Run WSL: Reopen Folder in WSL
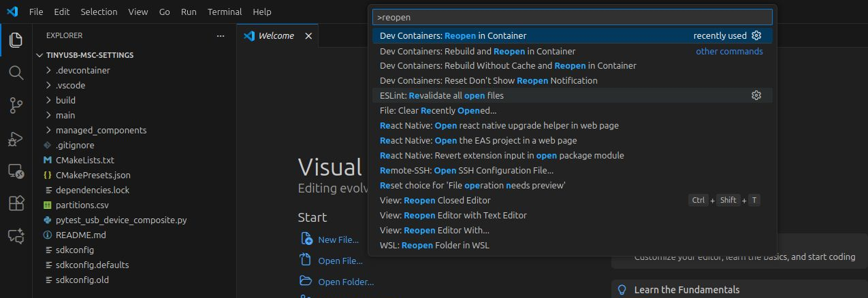The height and width of the screenshot is (298, 868). (573, 245)
